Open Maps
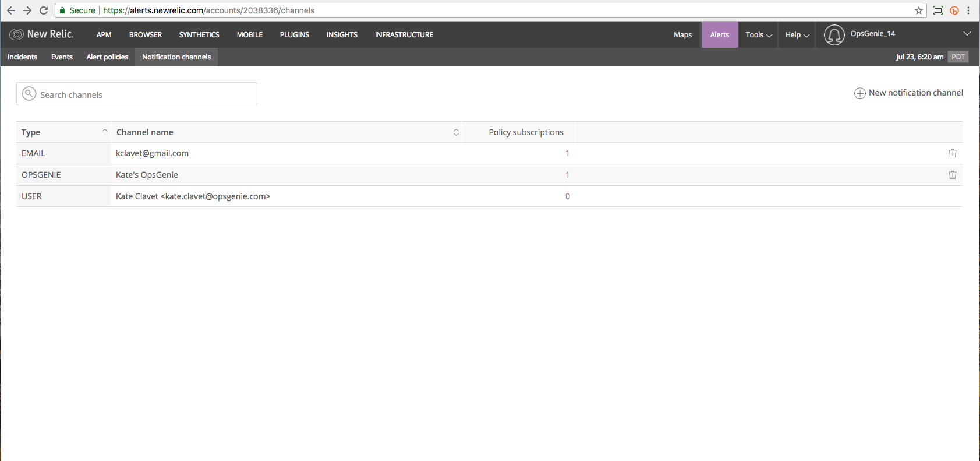The image size is (980, 461). pos(682,35)
